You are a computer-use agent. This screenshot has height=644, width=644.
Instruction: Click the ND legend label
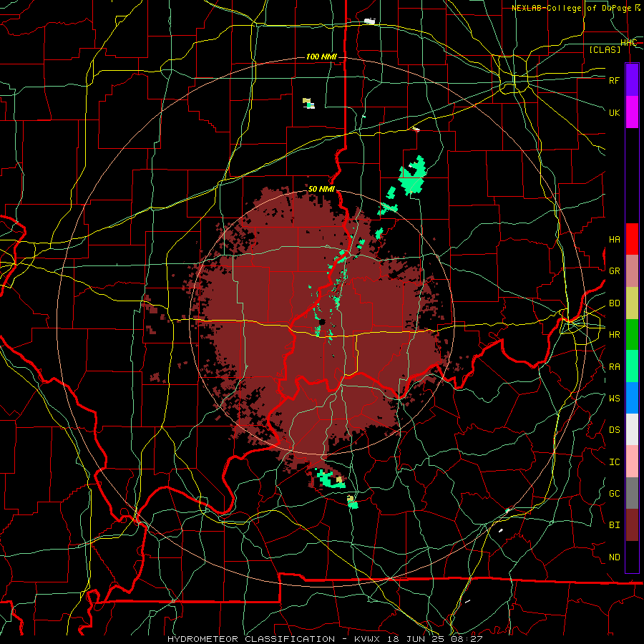coord(614,557)
